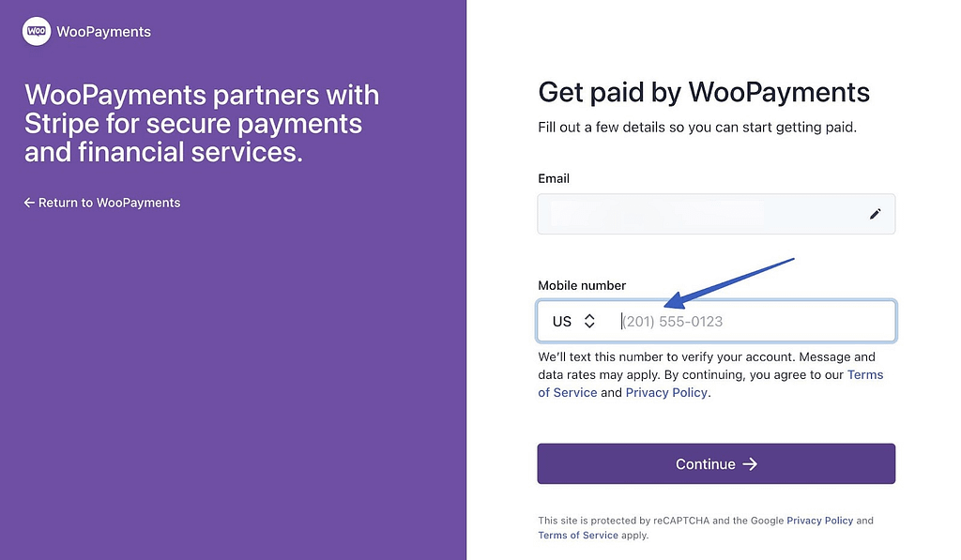Click the up-down chevrons beside US
Viewport: 961px width, 560px height.
pos(589,321)
